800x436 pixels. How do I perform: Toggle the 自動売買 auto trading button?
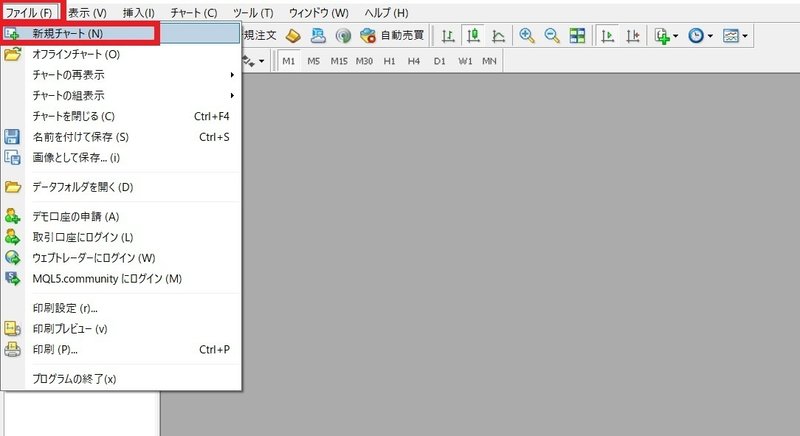(392, 36)
